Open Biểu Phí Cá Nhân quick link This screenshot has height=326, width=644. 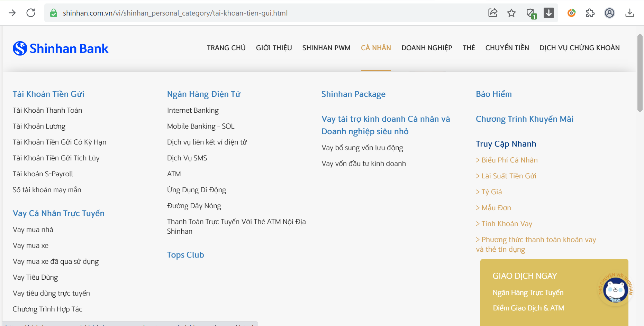tap(507, 160)
